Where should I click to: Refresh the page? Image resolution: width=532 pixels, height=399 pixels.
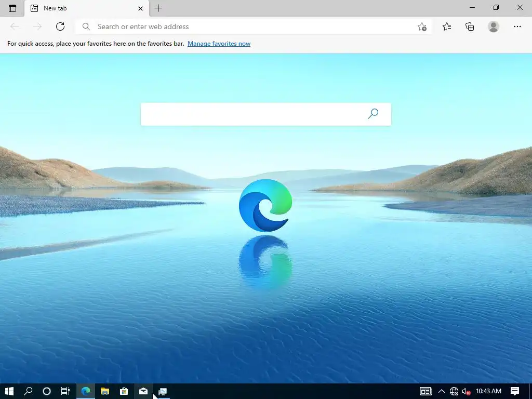60,26
